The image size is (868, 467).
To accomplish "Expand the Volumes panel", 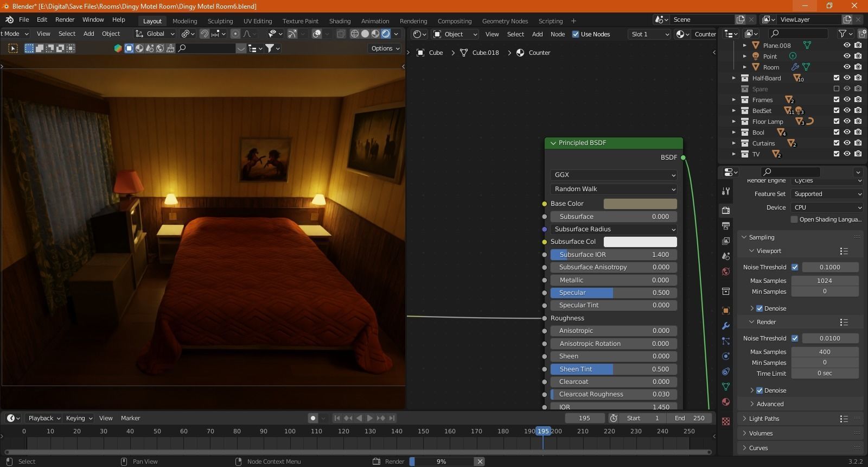I will click(x=761, y=433).
